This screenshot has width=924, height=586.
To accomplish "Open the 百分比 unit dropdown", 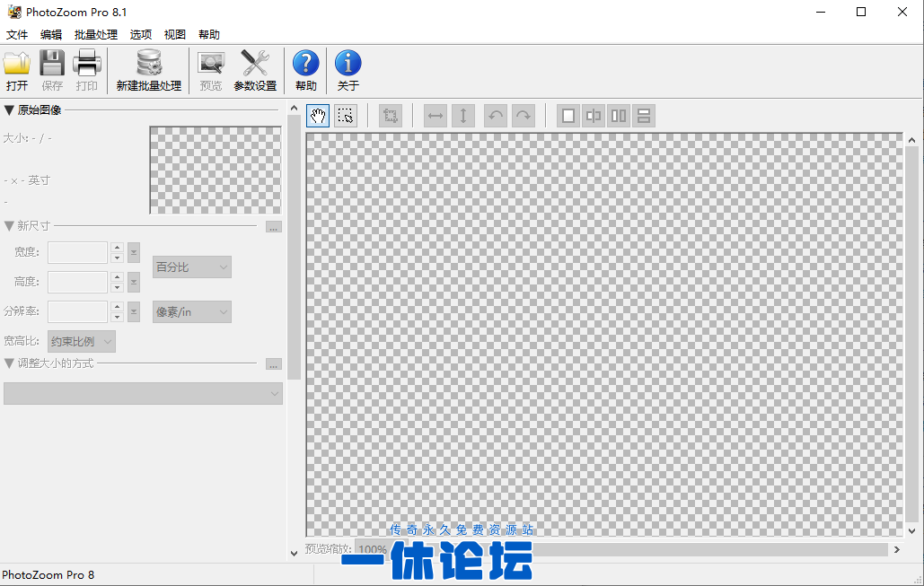I will 192,267.
